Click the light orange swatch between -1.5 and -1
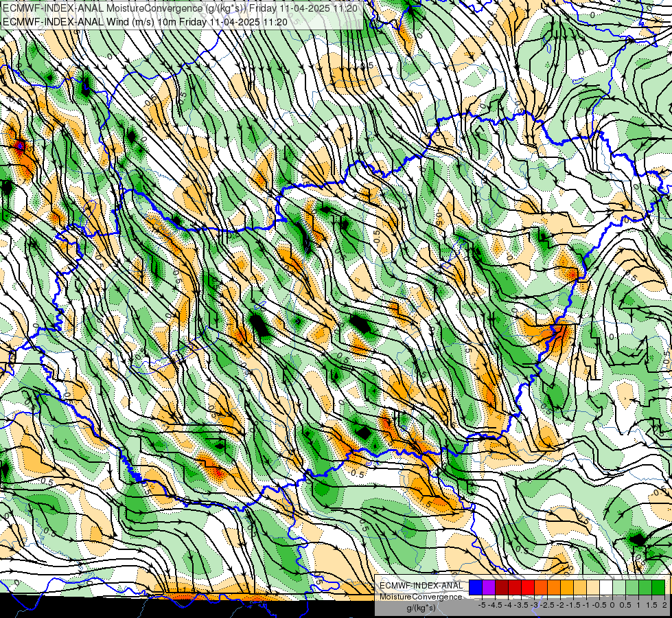 tap(580, 587)
